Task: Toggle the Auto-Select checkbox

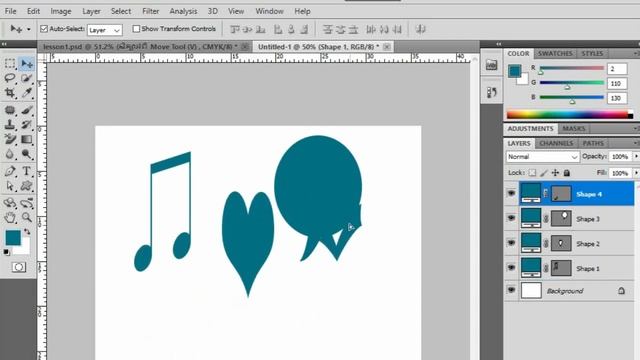Action: pyautogui.click(x=44, y=29)
